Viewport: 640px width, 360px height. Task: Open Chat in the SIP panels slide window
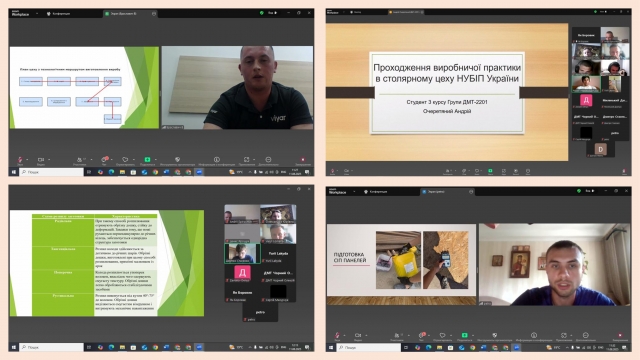(421, 336)
